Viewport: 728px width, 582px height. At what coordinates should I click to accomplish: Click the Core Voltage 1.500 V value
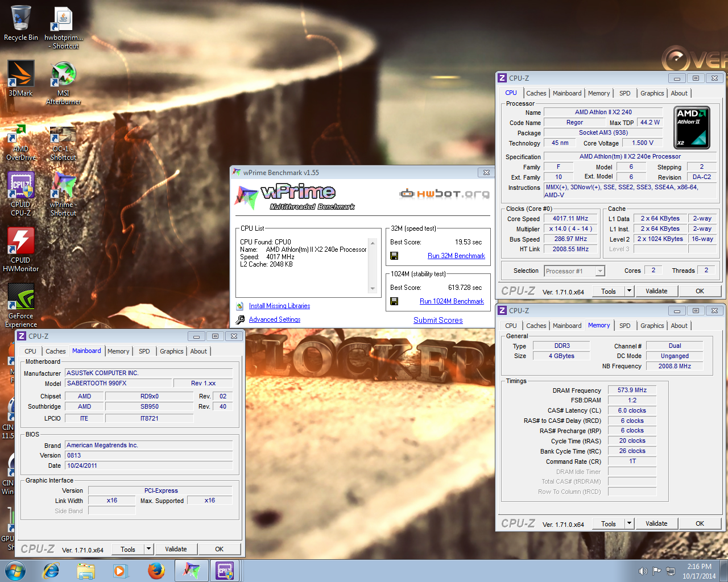[643, 143]
